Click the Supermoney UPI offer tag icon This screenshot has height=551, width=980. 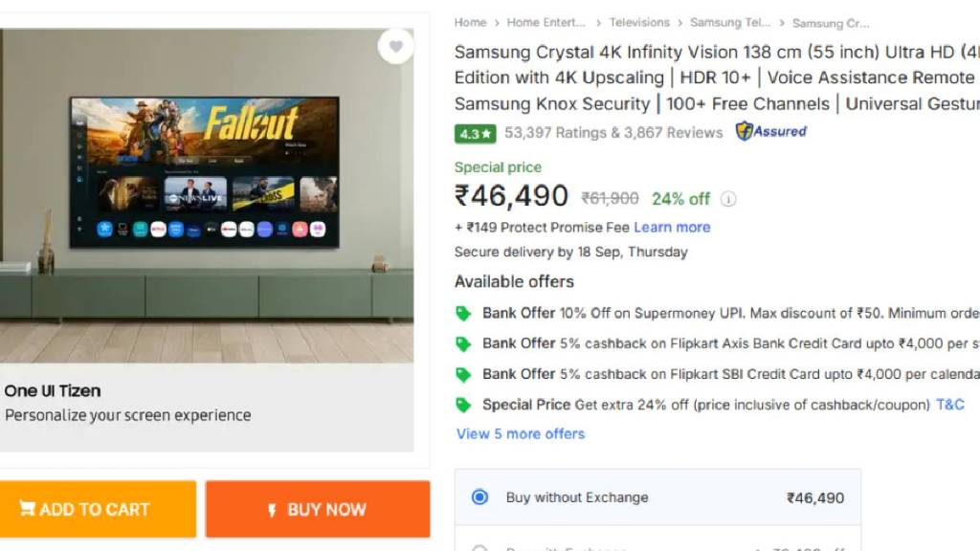[x=463, y=313]
